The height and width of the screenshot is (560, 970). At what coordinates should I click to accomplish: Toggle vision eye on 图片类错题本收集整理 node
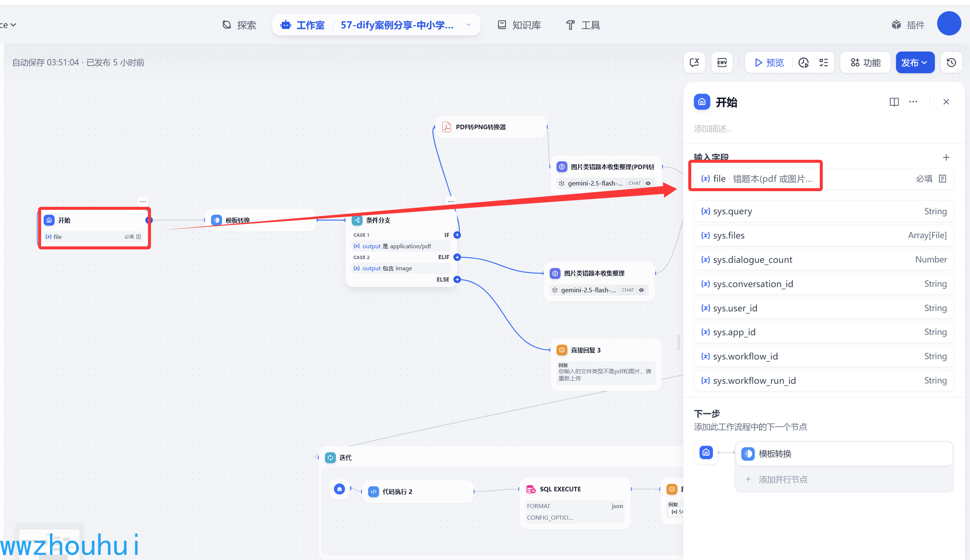641,290
